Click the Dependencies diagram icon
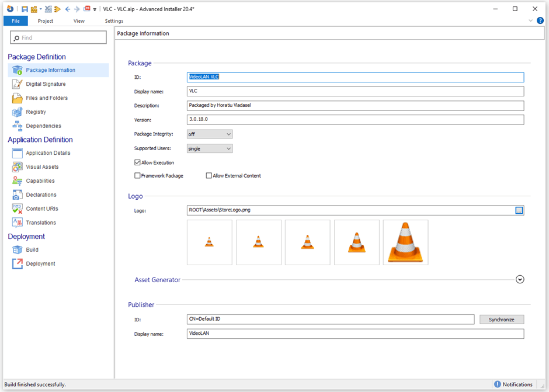This screenshot has height=392, width=549. tap(17, 126)
